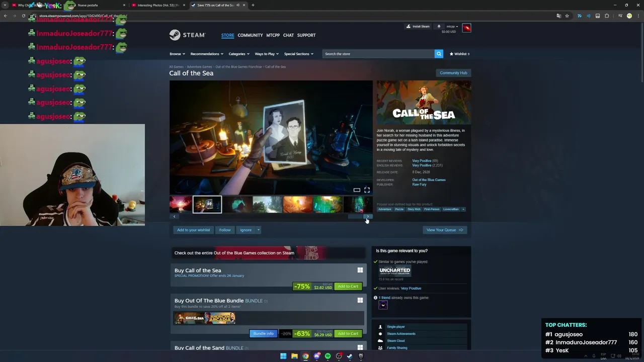The height and width of the screenshot is (362, 644).
Task: Click the Out of the Blue Games developer link
Action: pos(429,179)
